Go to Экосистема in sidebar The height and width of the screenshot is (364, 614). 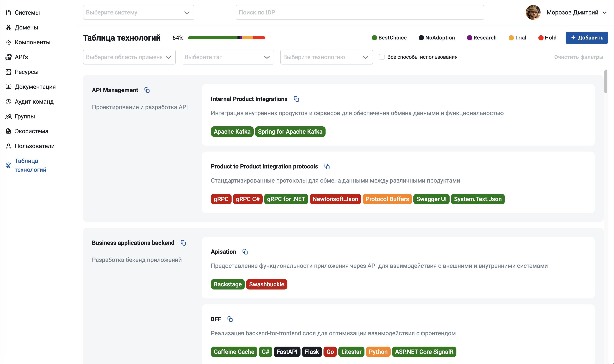click(31, 131)
